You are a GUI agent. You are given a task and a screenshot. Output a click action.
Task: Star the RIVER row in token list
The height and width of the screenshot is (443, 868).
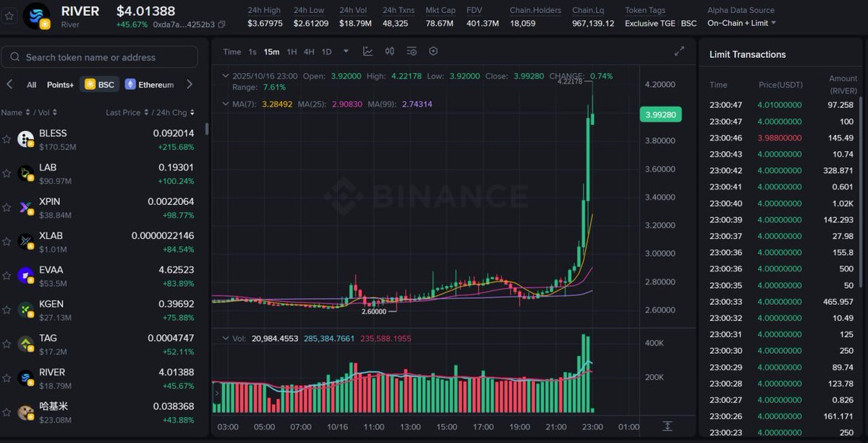[7, 378]
